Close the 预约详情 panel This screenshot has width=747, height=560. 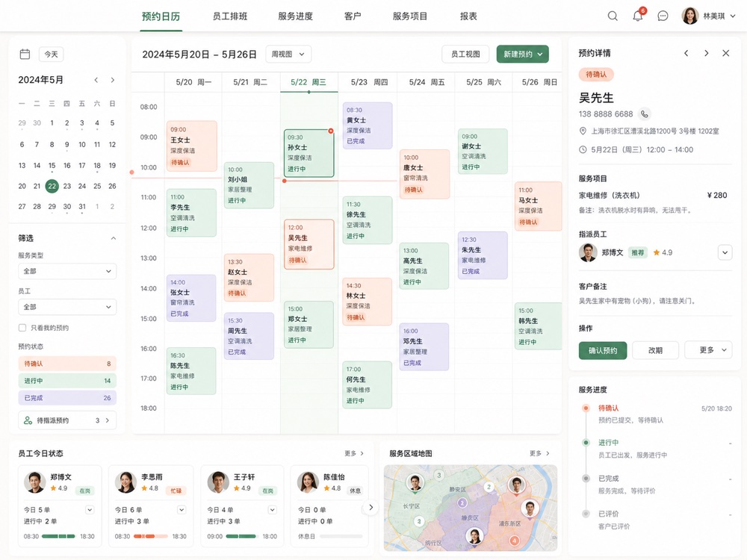coord(725,53)
